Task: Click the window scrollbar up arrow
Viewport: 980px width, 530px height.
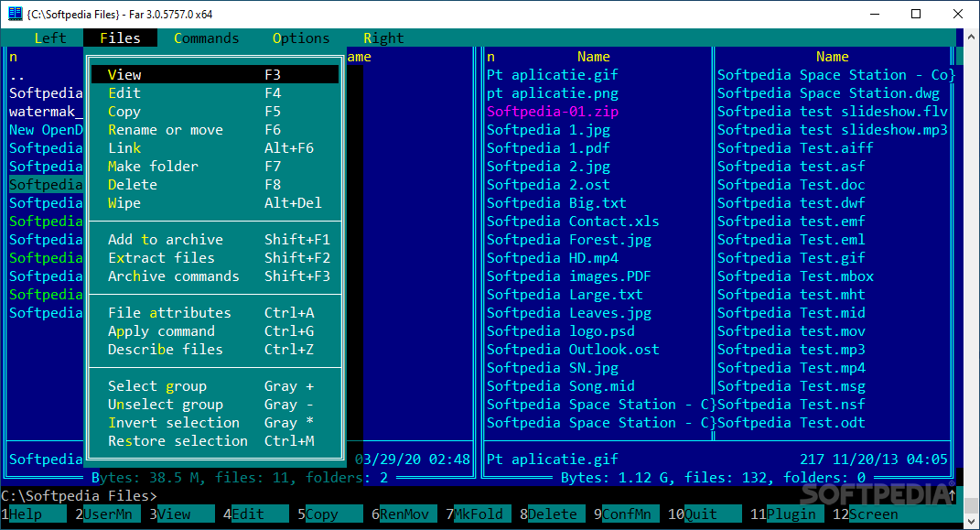Action: tap(971, 37)
